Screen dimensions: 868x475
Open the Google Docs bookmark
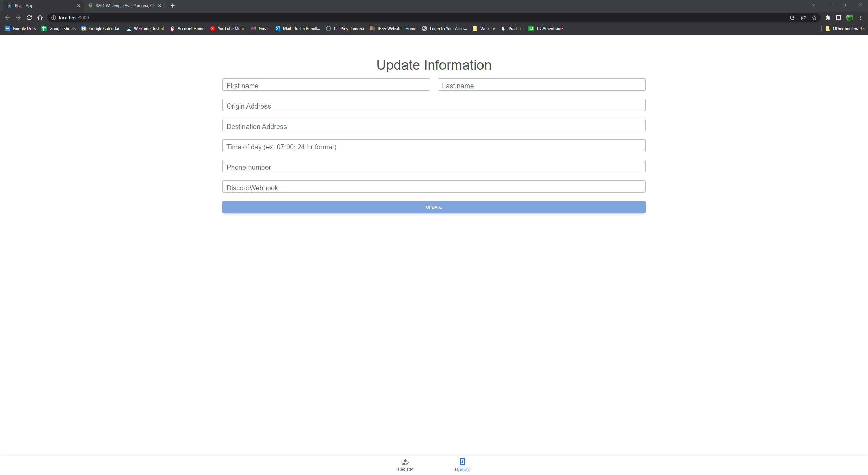click(x=21, y=28)
